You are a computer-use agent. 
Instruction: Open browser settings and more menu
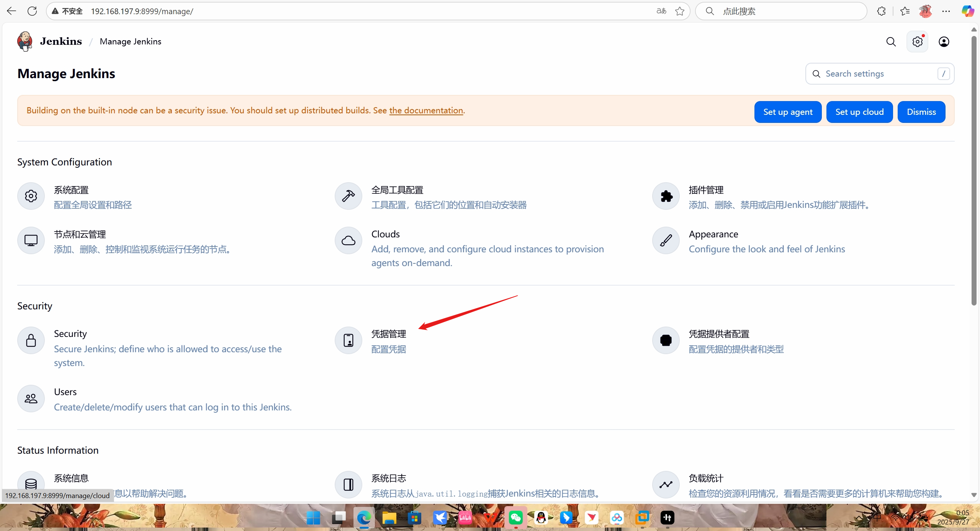pyautogui.click(x=946, y=11)
